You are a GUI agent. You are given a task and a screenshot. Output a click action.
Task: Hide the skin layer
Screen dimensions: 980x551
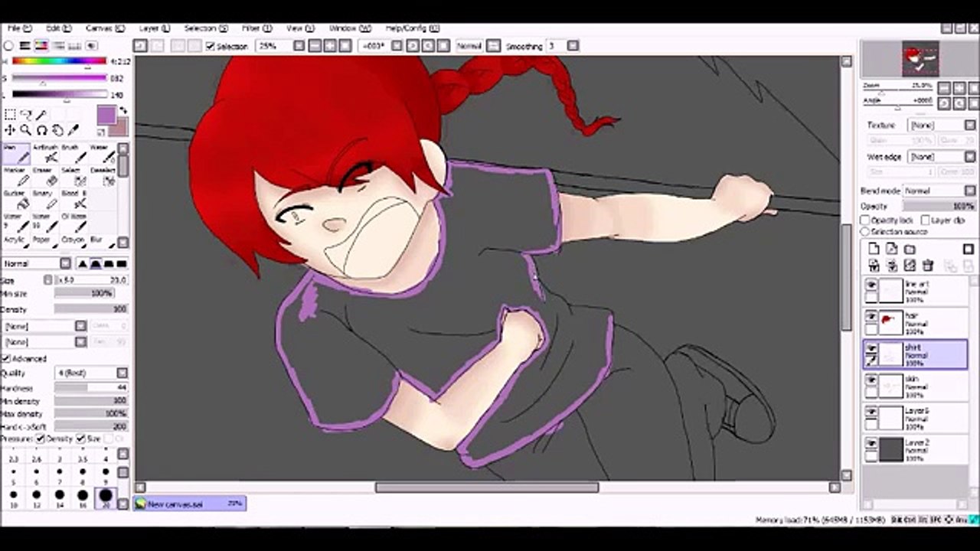tap(871, 380)
